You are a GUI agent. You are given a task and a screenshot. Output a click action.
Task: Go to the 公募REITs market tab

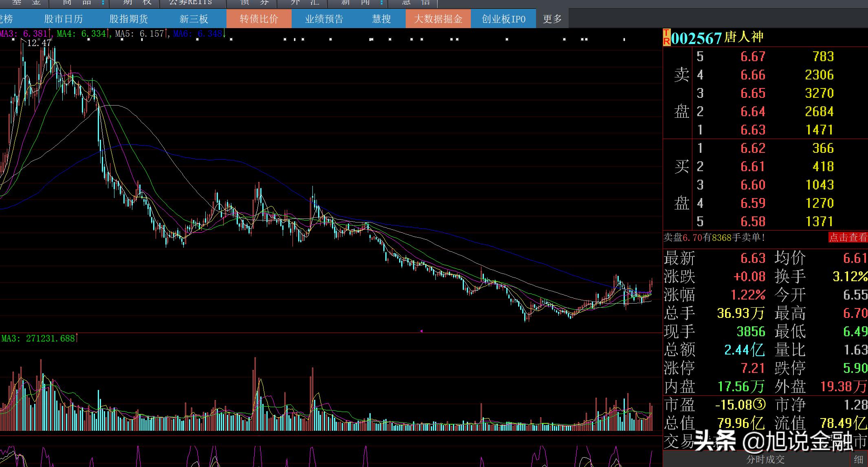[191, 3]
